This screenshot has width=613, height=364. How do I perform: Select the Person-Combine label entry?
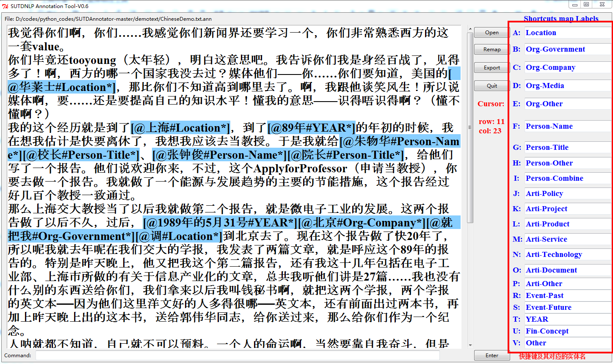pos(568,179)
